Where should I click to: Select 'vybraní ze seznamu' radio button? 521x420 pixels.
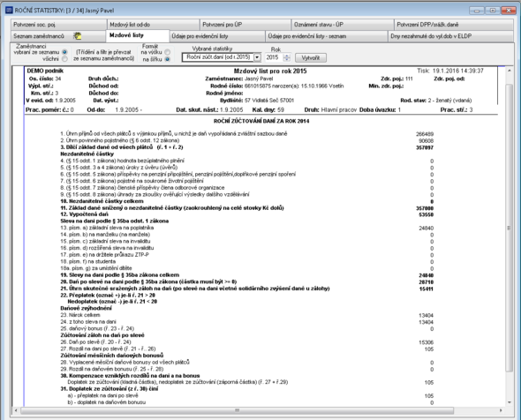(64, 52)
